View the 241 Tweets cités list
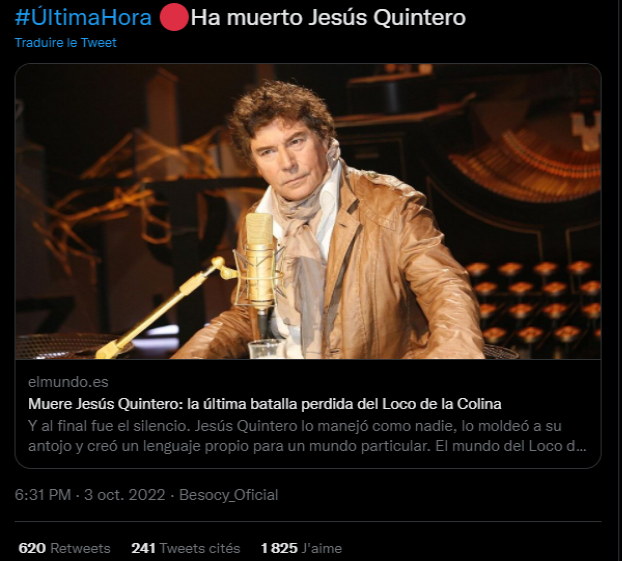 tap(186, 548)
